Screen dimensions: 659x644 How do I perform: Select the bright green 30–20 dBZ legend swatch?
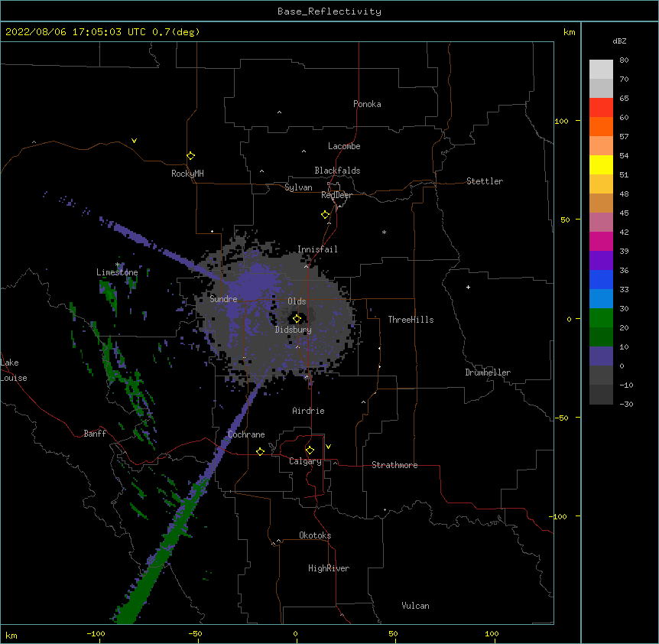tap(601, 318)
